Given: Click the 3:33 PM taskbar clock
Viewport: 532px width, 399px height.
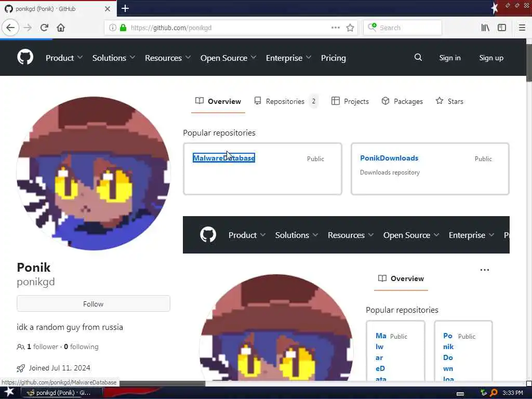Looking at the screenshot, I should tap(512, 393).
